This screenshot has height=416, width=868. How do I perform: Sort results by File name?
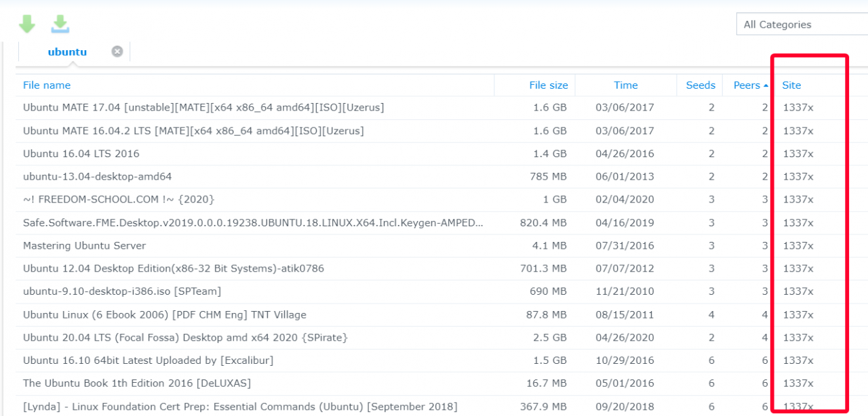(x=46, y=85)
